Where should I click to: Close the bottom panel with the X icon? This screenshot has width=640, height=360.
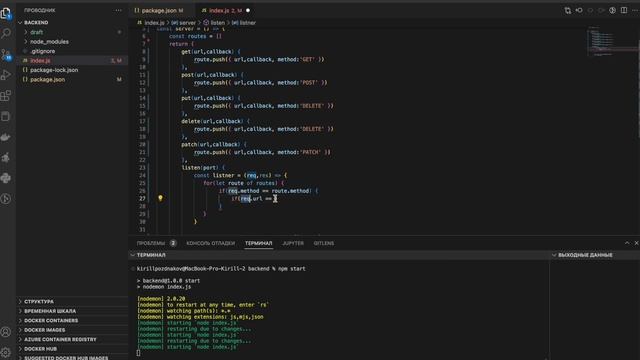[636, 243]
